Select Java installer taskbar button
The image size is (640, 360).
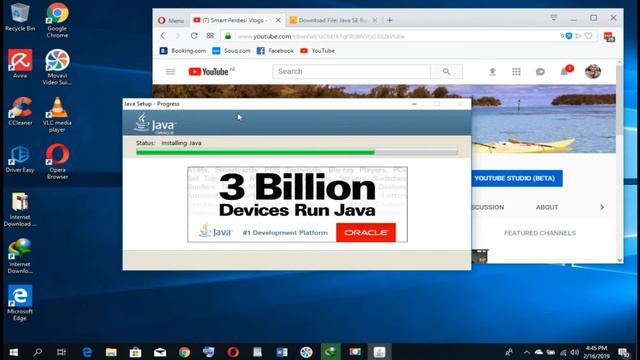[x=379, y=352]
